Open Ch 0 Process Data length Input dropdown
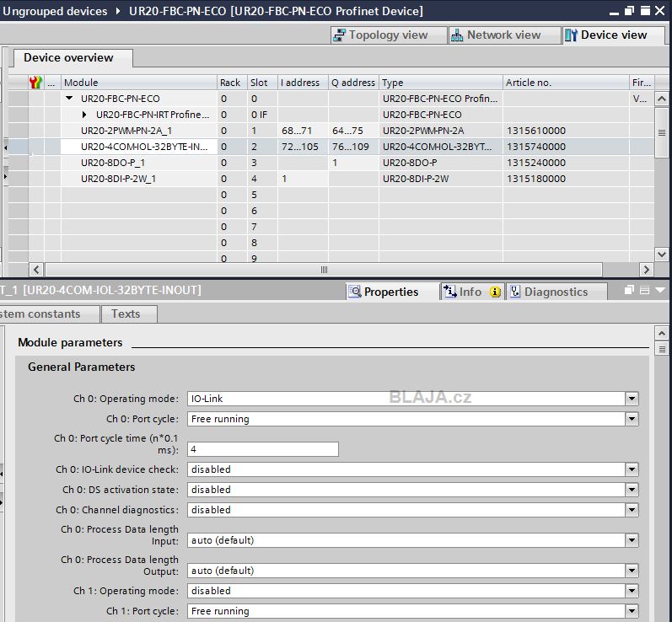672x622 pixels. 632,540
